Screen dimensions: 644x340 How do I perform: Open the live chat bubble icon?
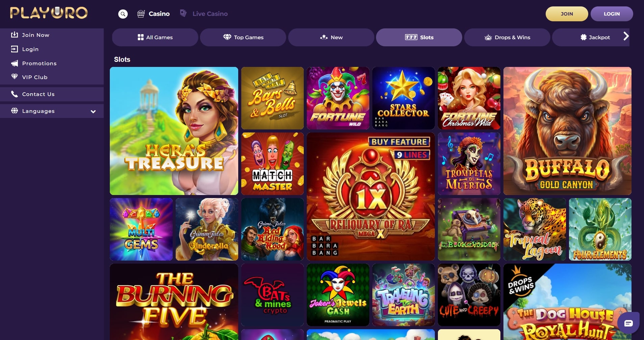coord(628,323)
